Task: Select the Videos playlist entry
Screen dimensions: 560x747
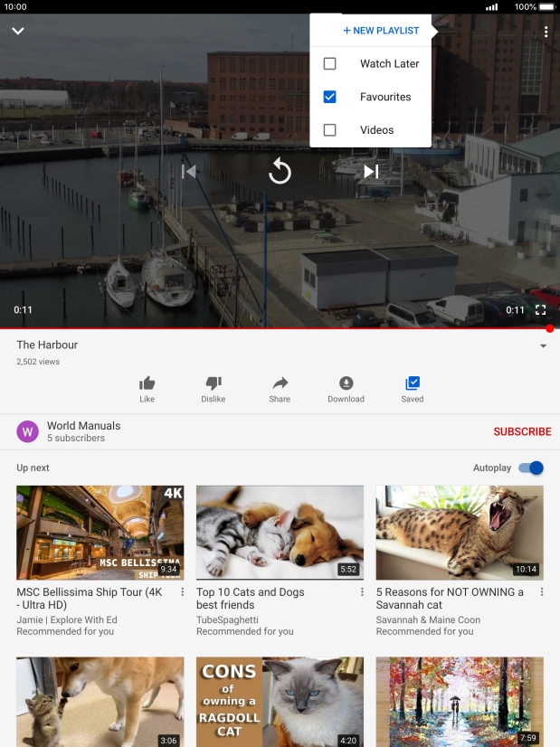Action: (x=376, y=130)
